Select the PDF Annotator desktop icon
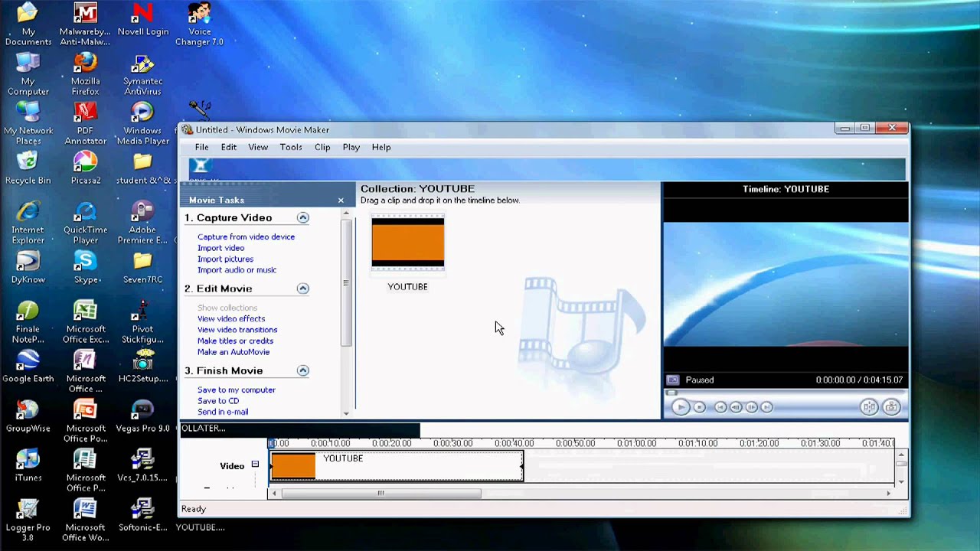The image size is (980, 551). point(85,123)
